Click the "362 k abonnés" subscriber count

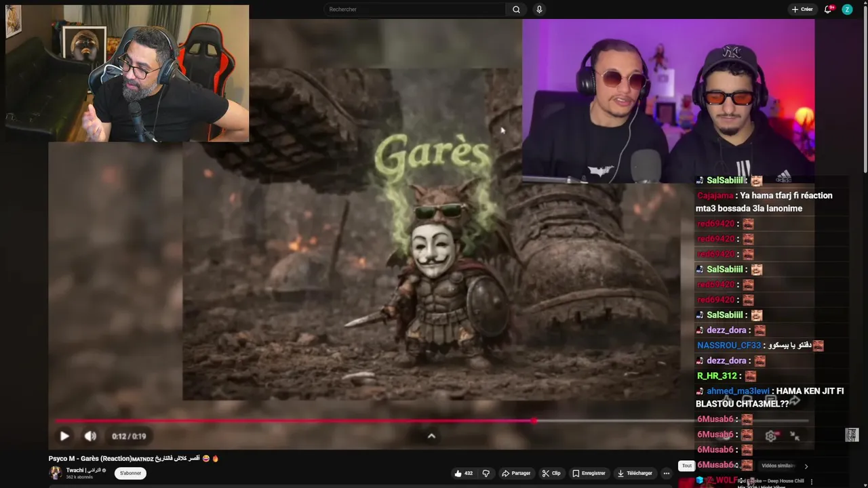pos(79,477)
